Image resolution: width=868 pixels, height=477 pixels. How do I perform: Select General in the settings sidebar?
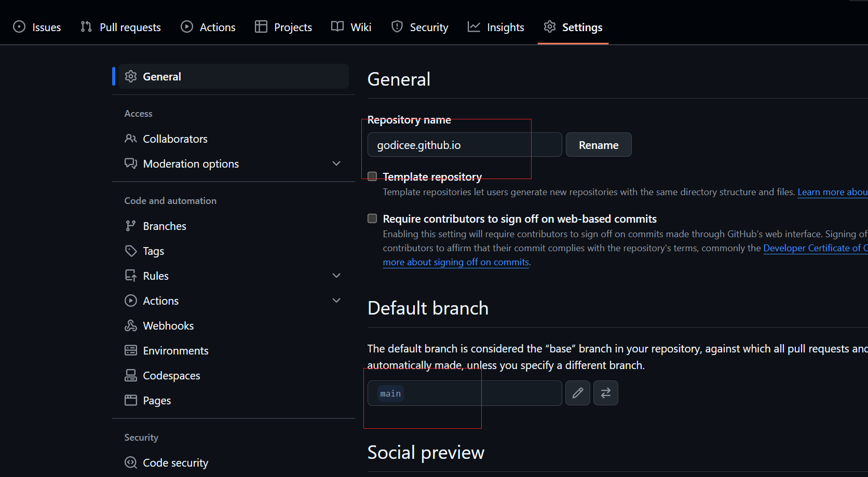(x=234, y=76)
